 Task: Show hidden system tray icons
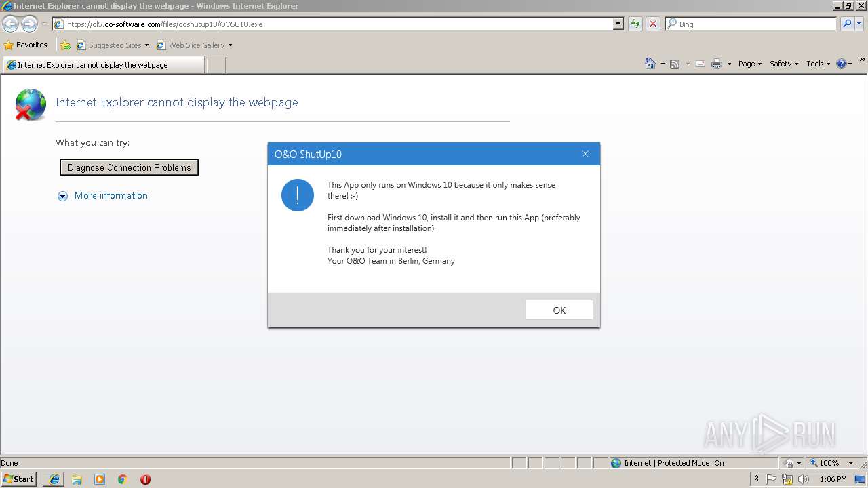coord(756,479)
